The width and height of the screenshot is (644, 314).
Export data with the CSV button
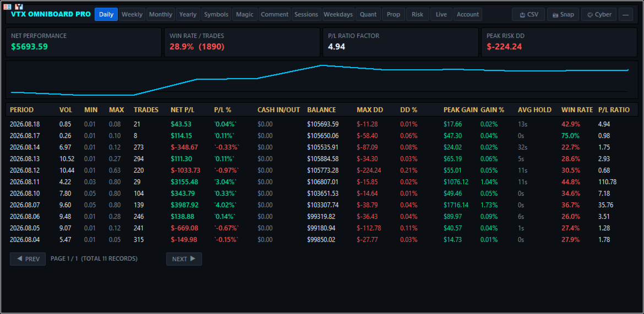pyautogui.click(x=528, y=14)
